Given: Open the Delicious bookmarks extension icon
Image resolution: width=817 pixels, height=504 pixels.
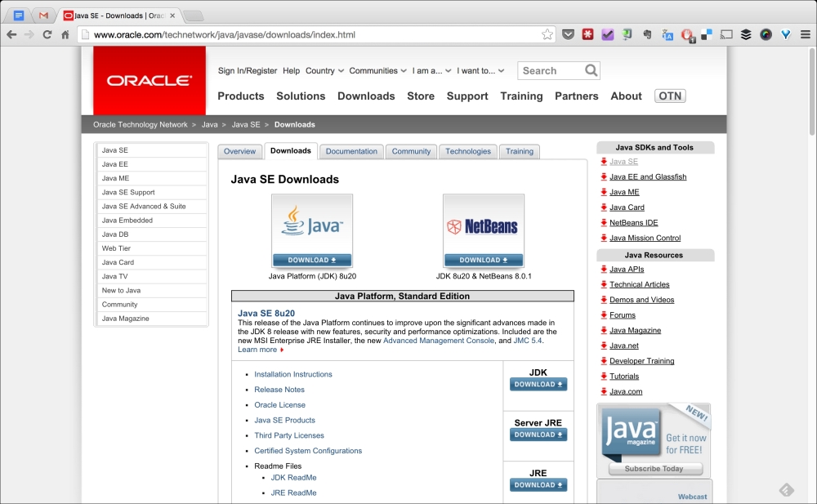Looking at the screenshot, I should (x=707, y=35).
